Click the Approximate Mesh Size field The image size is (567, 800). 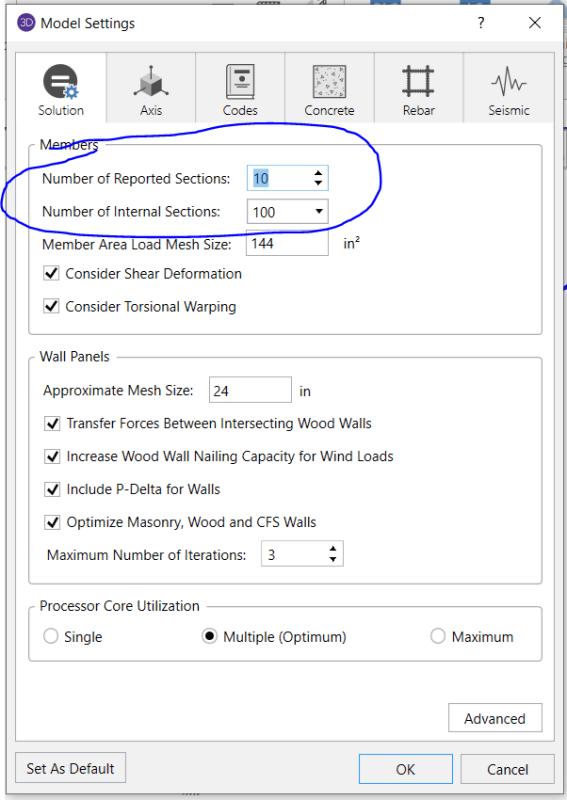(x=250, y=390)
